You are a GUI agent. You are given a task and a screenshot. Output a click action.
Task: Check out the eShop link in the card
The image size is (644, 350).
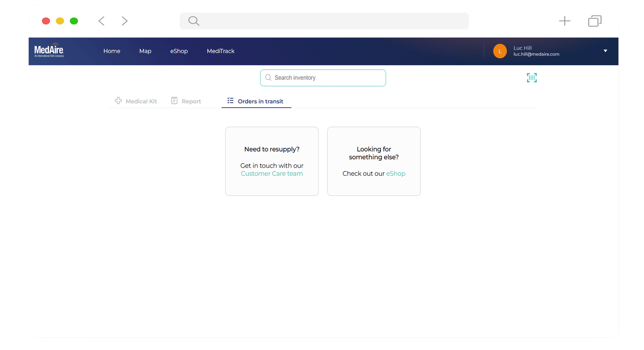click(x=396, y=174)
